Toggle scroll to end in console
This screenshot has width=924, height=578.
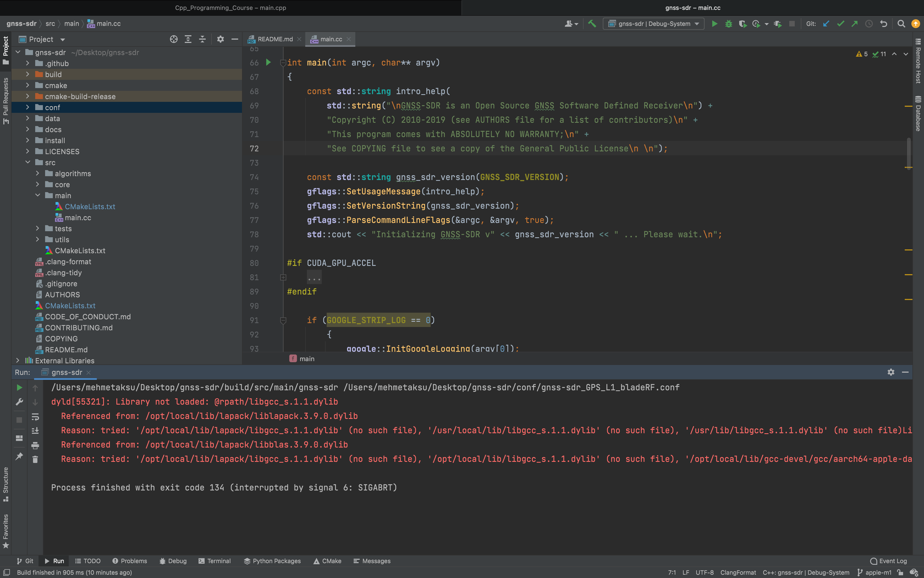pyautogui.click(x=35, y=431)
